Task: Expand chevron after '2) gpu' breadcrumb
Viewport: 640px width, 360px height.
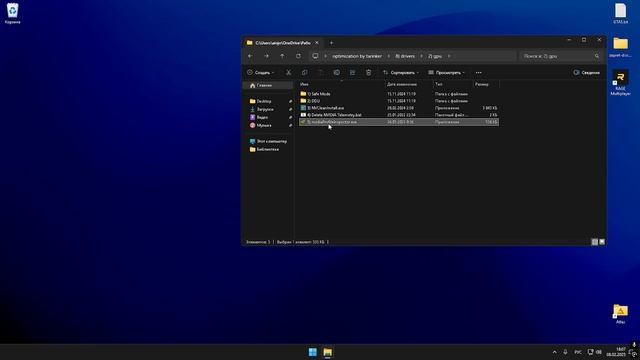Action: [x=449, y=56]
